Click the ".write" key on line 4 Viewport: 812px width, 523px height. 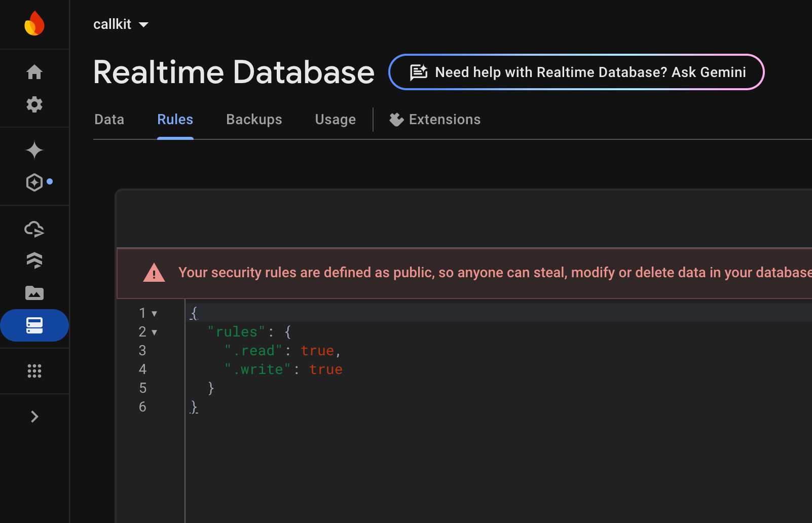coord(257,369)
